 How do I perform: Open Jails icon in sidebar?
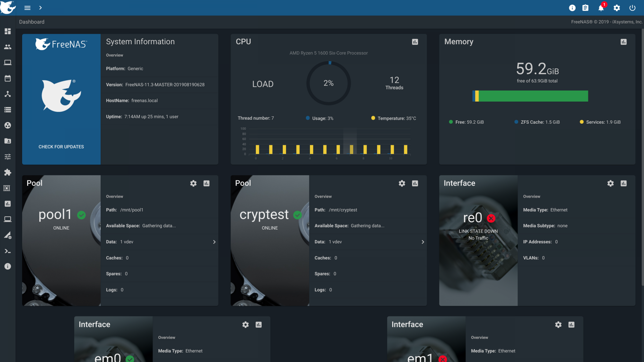[7, 188]
